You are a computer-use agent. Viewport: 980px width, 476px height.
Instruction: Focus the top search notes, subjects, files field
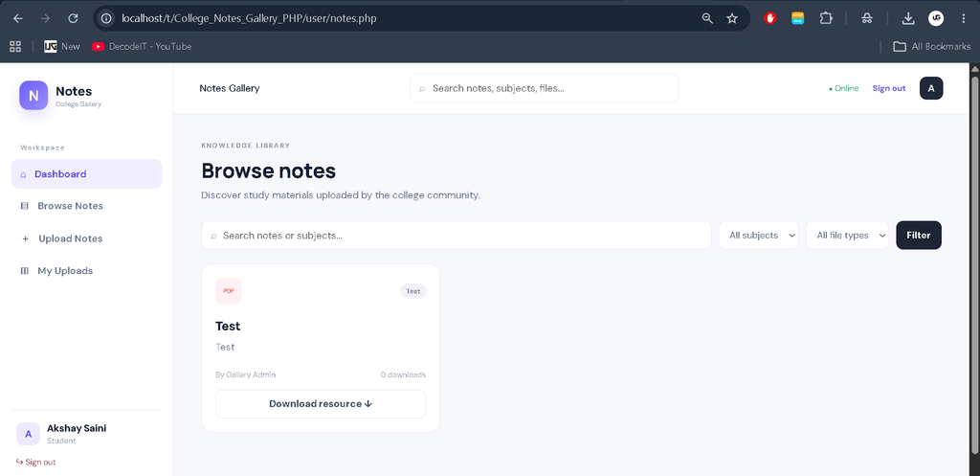[545, 88]
